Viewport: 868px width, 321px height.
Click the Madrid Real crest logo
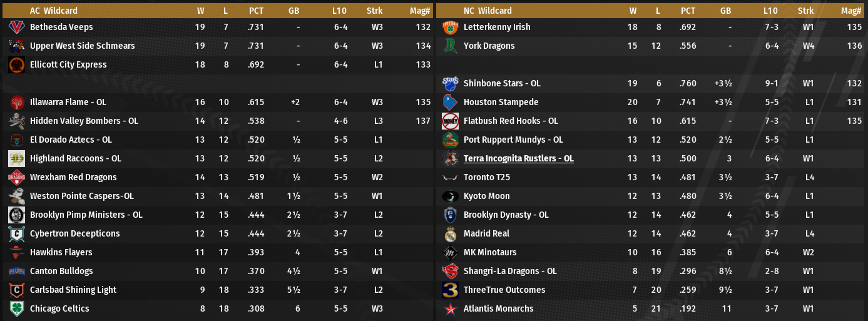coord(450,233)
